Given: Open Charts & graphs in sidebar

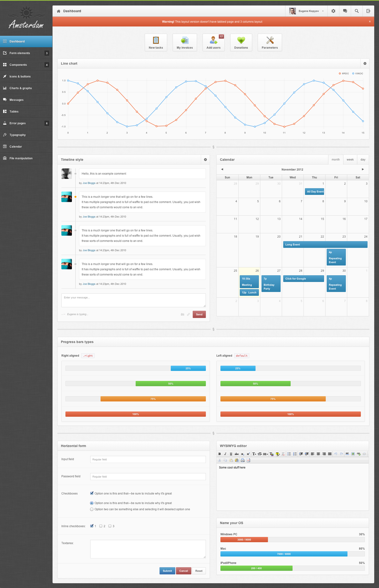Looking at the screenshot, I should pos(26,88).
